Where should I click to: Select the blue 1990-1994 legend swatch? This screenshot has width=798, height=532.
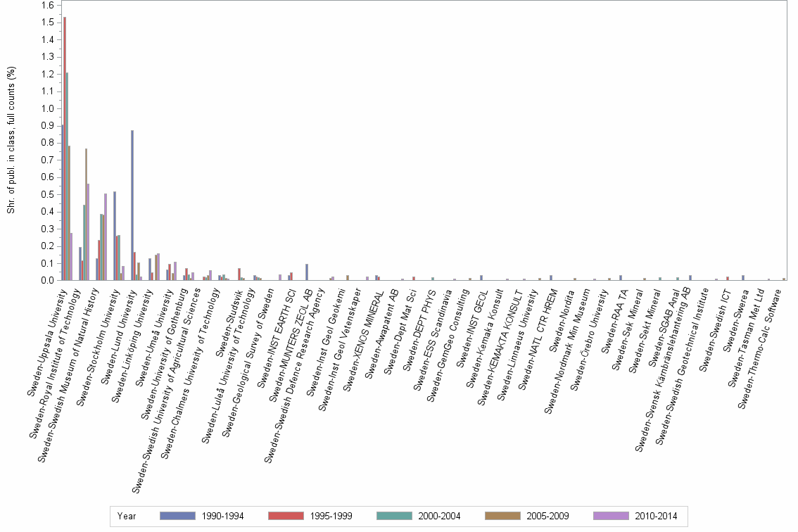coord(178,516)
